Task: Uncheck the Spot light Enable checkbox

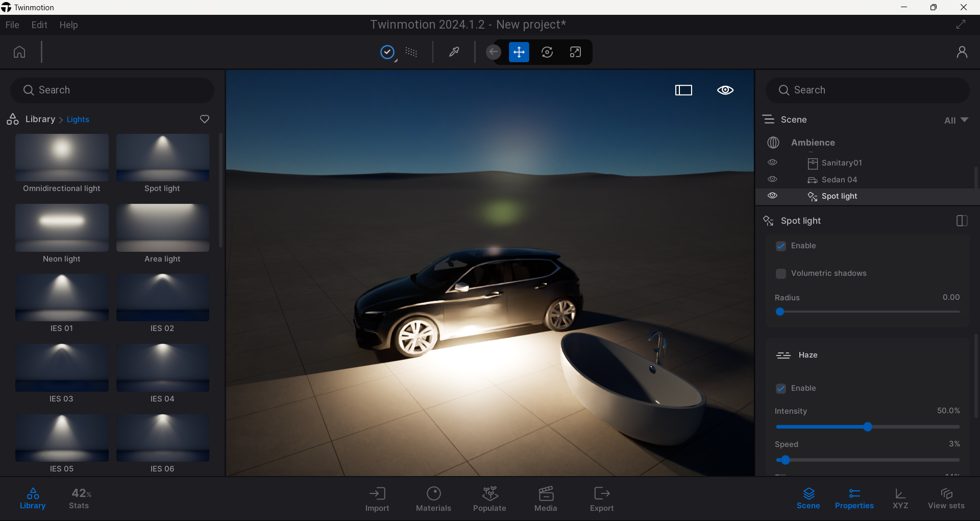Action: 781,246
